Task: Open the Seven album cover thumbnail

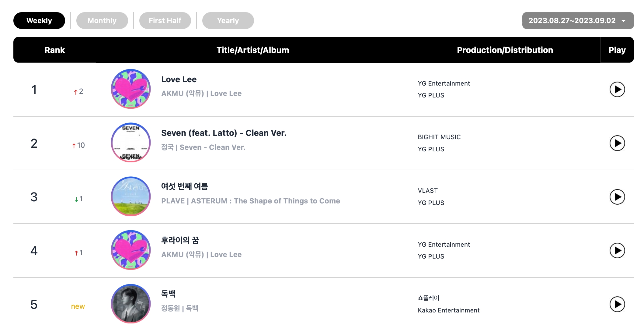Action: (x=131, y=143)
